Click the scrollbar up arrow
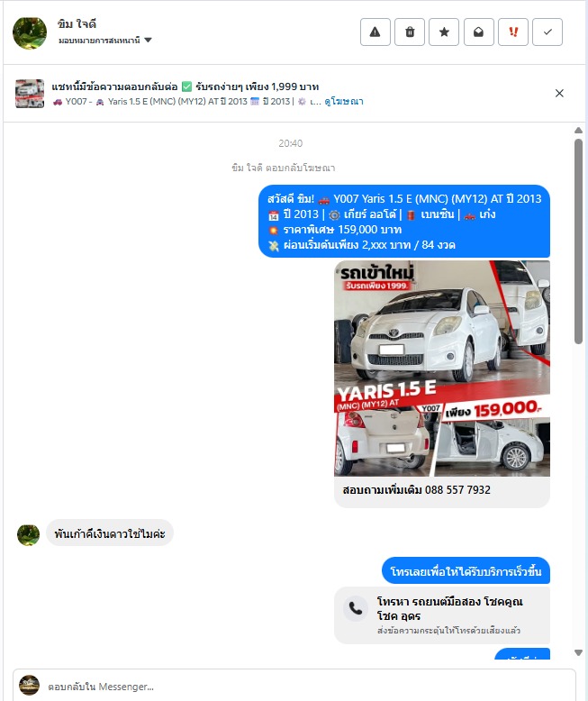 578,130
